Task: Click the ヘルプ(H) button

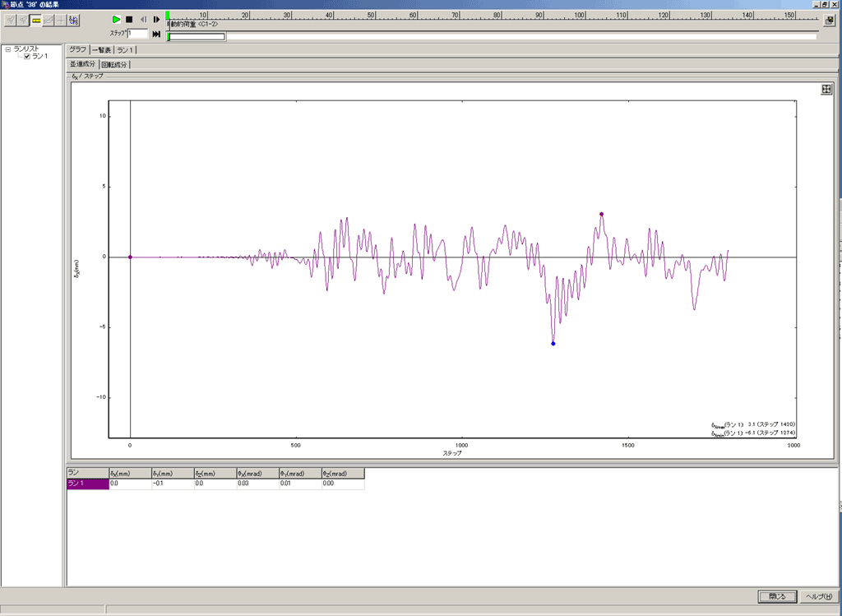Action: (819, 596)
